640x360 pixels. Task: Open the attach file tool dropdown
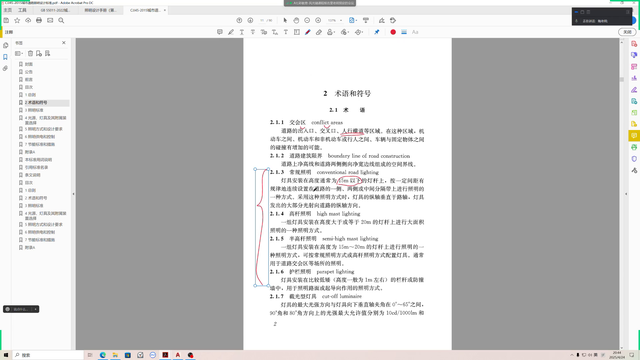[x=345, y=32]
